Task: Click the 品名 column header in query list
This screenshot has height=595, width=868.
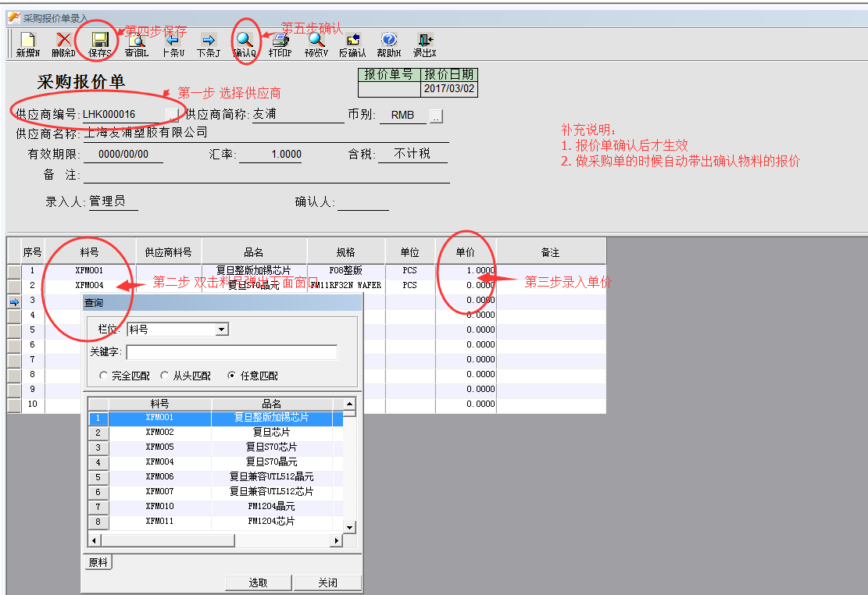Action: pyautogui.click(x=272, y=404)
